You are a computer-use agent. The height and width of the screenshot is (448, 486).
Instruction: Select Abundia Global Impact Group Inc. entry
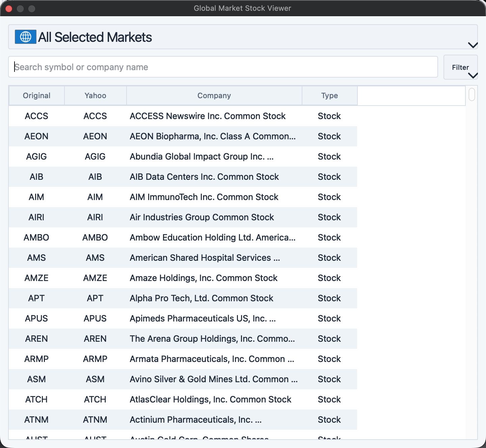pos(201,157)
